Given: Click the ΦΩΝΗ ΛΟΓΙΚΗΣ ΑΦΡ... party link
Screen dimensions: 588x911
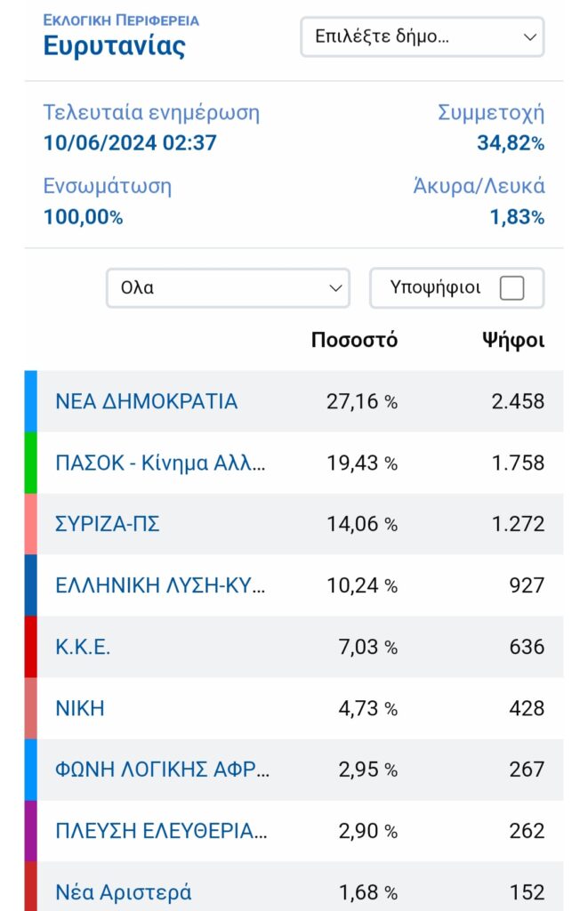Looking at the screenshot, I should [x=162, y=770].
